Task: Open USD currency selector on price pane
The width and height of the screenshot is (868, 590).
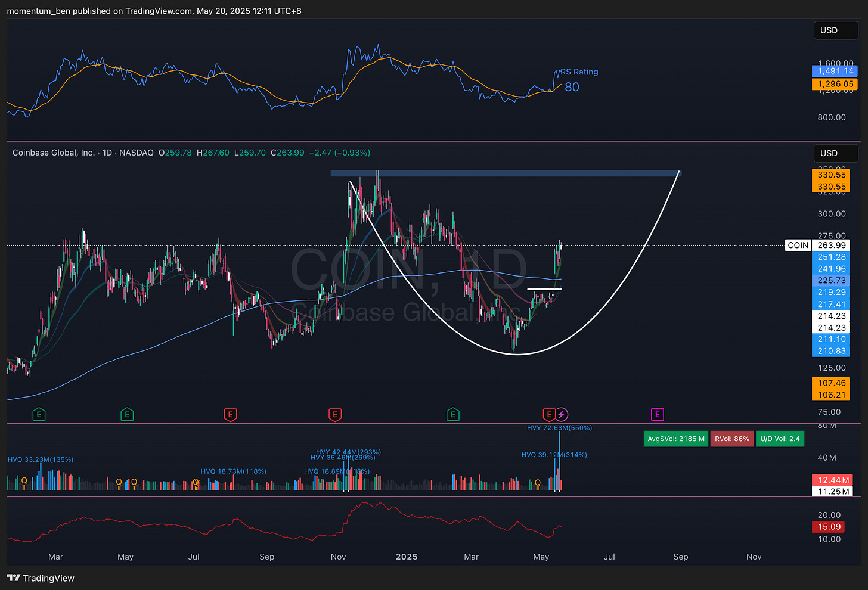Action: coord(836,153)
